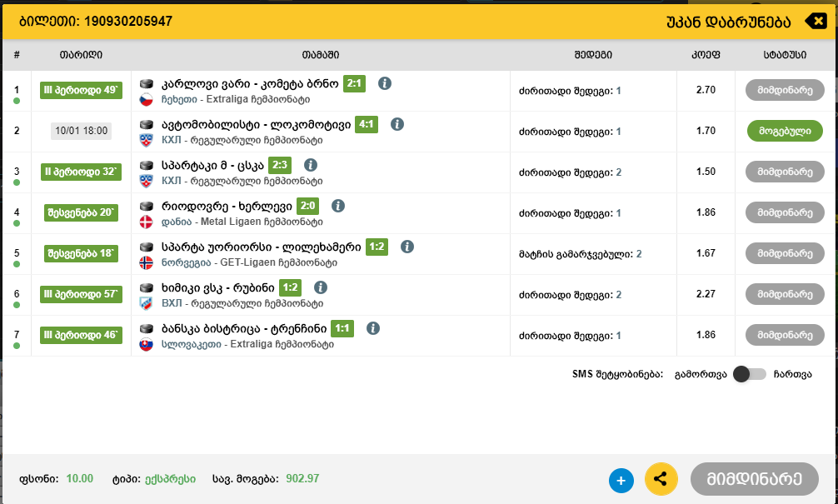Image resolution: width=838 pixels, height=504 pixels.
Task: Click the III პერიოდი 49` live badge
Action: click(x=82, y=90)
